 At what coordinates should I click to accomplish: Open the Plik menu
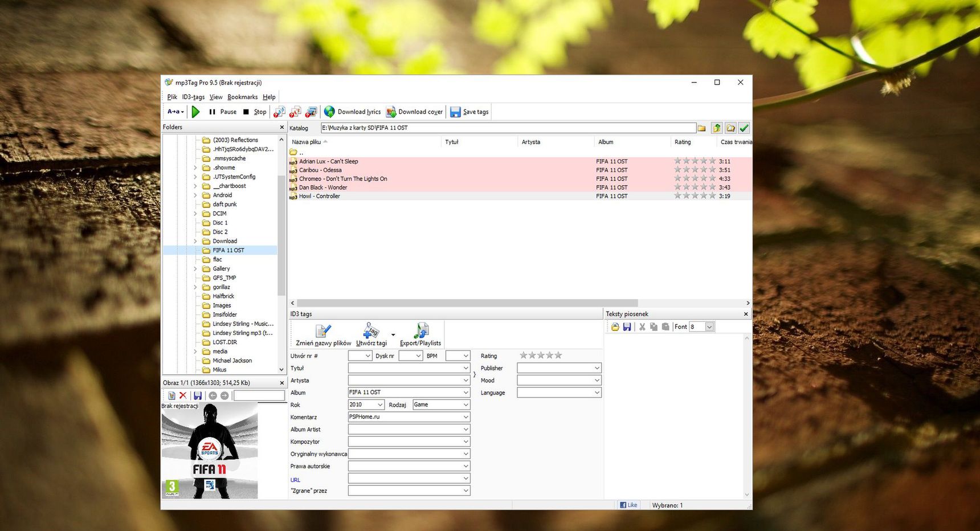pyautogui.click(x=172, y=97)
